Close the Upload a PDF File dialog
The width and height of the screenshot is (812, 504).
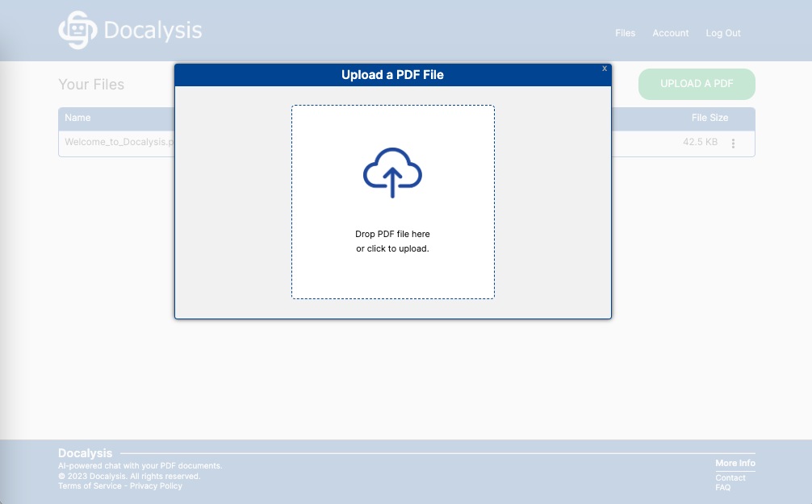click(605, 69)
